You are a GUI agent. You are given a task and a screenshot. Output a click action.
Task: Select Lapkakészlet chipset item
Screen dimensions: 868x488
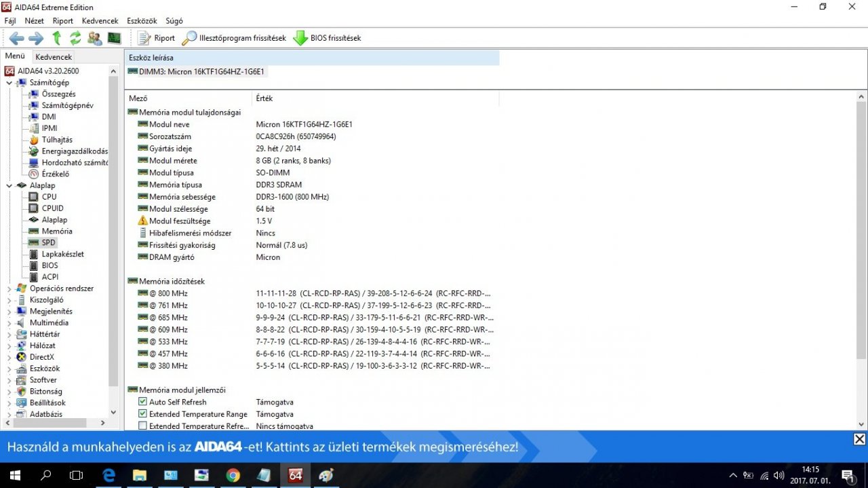(x=62, y=254)
